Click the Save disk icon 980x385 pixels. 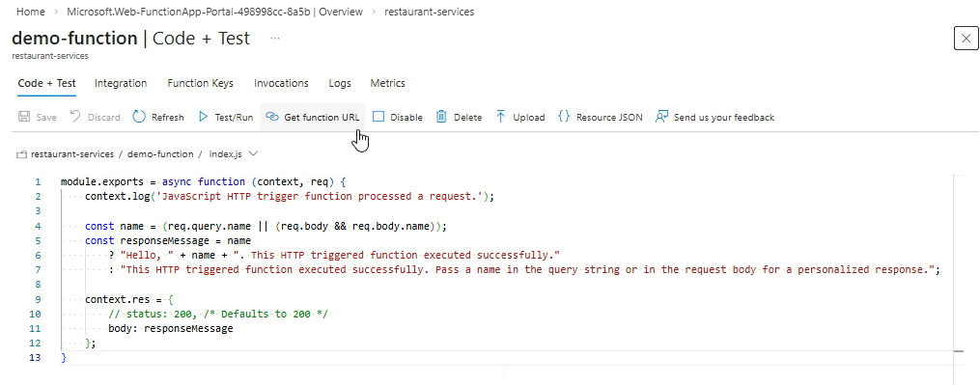click(24, 117)
